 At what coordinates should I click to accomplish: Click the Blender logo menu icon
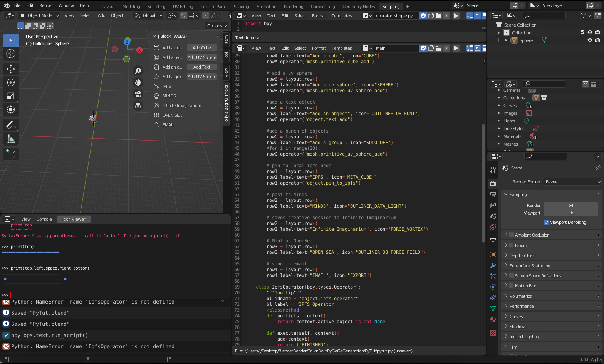point(7,5)
